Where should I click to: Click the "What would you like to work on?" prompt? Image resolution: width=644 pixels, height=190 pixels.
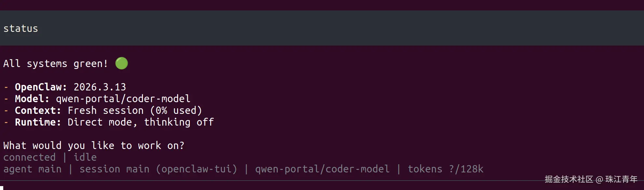[x=94, y=146]
